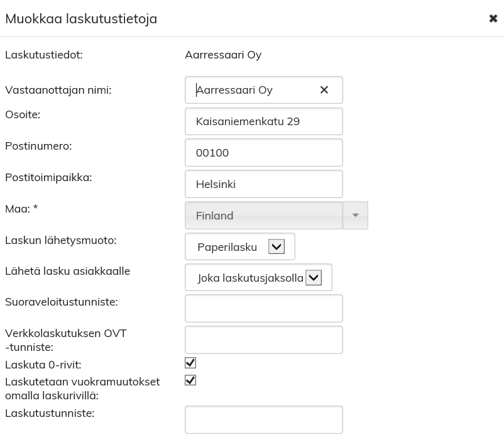The width and height of the screenshot is (504, 437).
Task: Uncheck the Laskuta 0-rivit checkbox
Action: [190, 363]
